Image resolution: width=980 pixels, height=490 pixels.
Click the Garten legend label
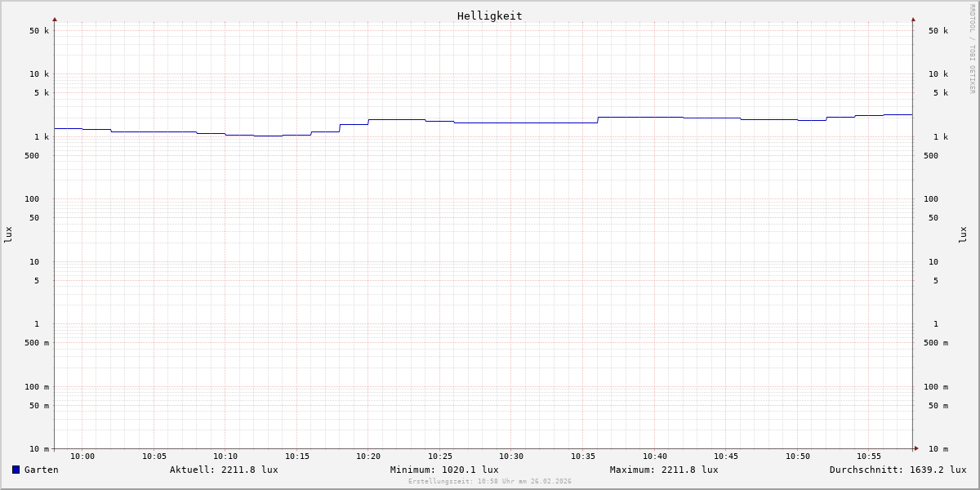tap(41, 470)
